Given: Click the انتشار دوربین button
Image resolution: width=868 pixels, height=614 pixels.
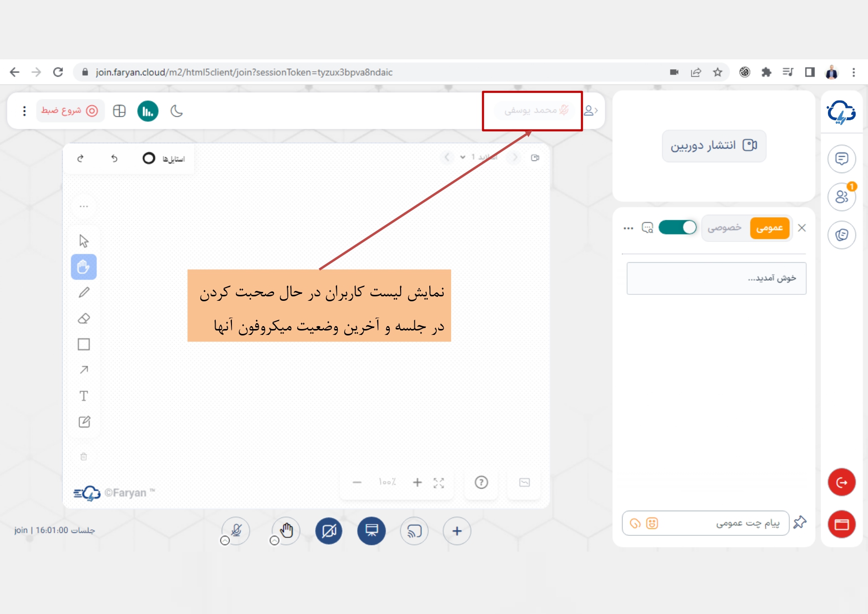Looking at the screenshot, I should 714,145.
